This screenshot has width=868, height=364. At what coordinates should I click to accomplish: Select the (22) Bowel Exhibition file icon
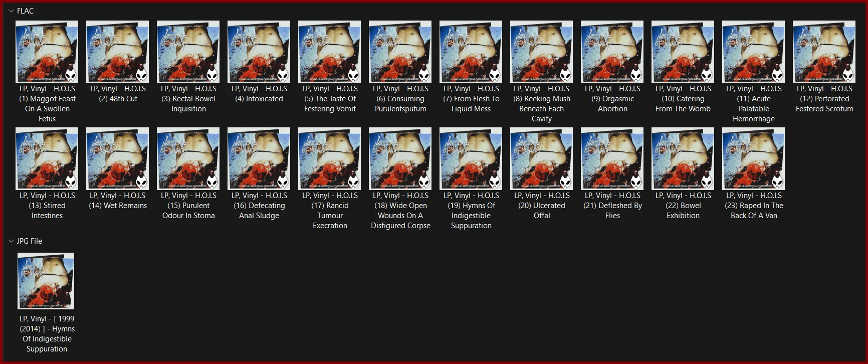tap(683, 158)
